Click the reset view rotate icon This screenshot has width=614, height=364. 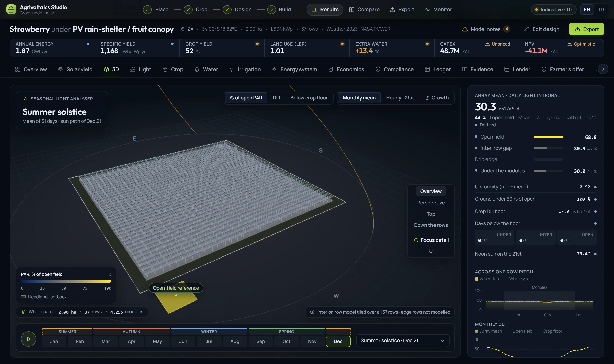[x=431, y=251]
